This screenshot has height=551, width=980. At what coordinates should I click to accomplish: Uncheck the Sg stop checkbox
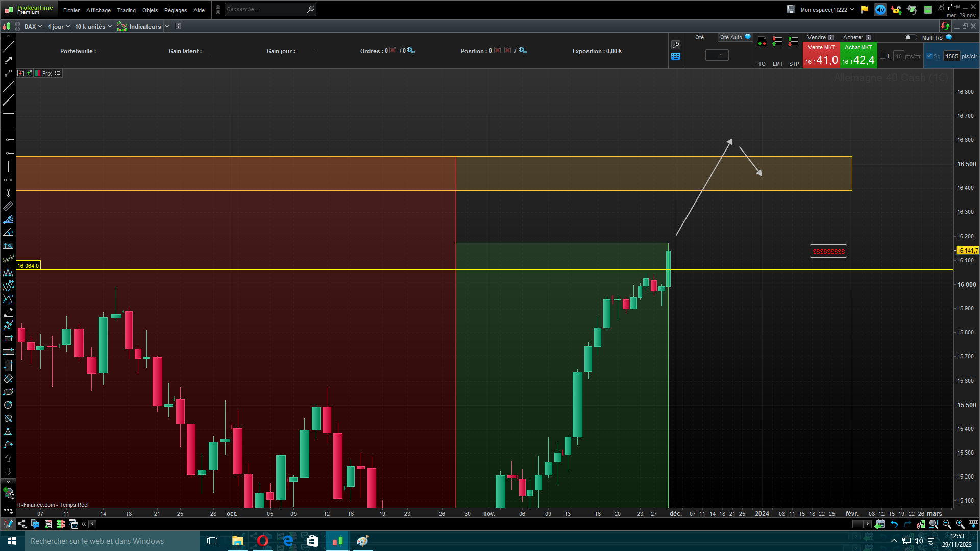(x=929, y=56)
